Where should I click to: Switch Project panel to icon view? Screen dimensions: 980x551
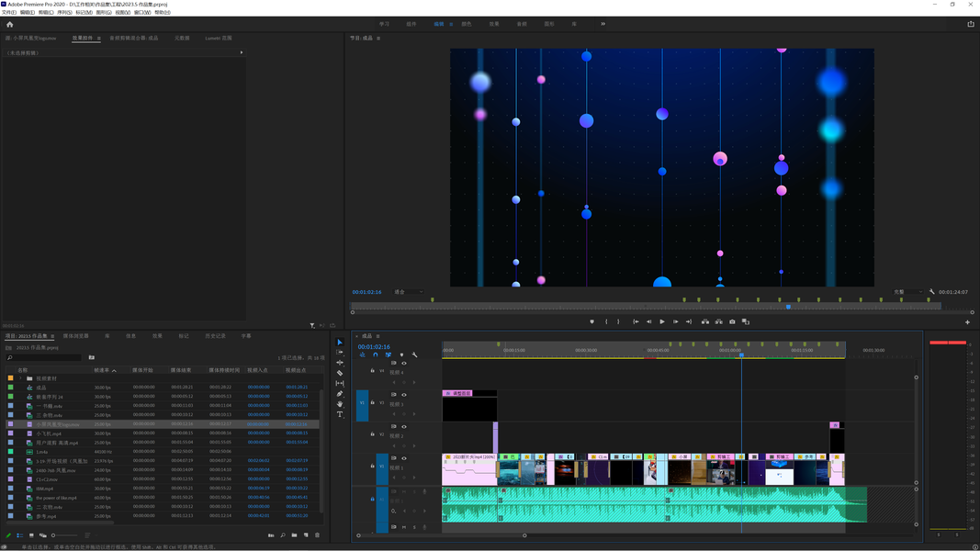[31, 535]
